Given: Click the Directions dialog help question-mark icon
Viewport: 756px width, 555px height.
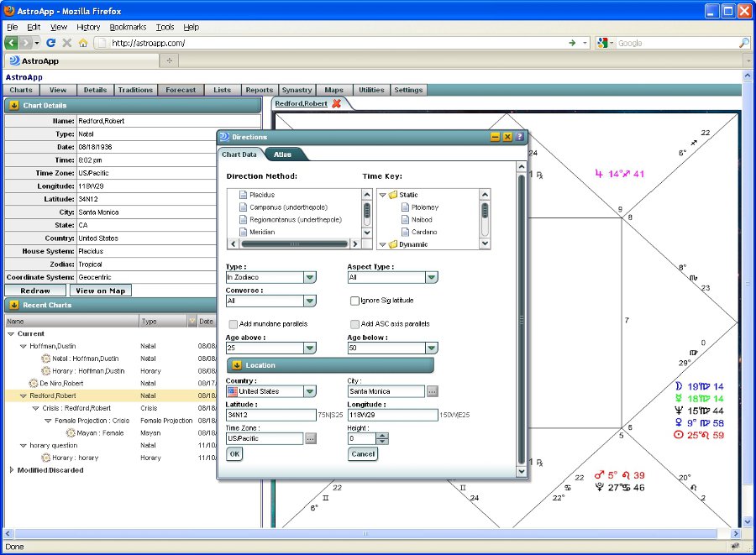Looking at the screenshot, I should [519, 137].
